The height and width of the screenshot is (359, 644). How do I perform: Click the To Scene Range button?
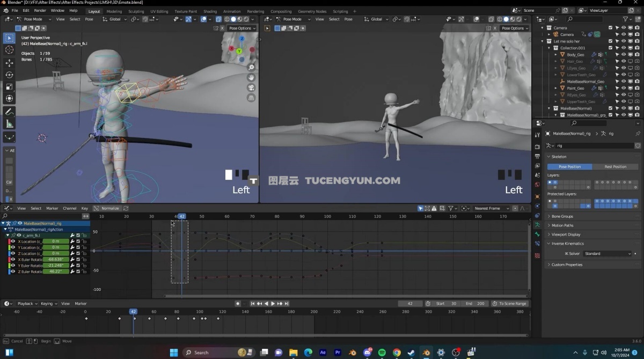tap(509, 304)
